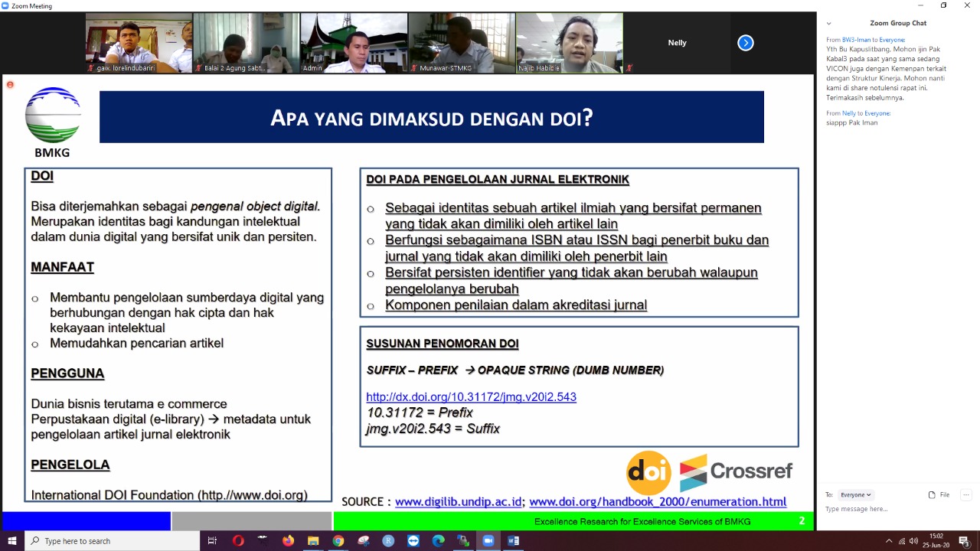Image resolution: width=980 pixels, height=551 pixels.
Task: Open Google Chrome from the taskbar
Action: 338,541
